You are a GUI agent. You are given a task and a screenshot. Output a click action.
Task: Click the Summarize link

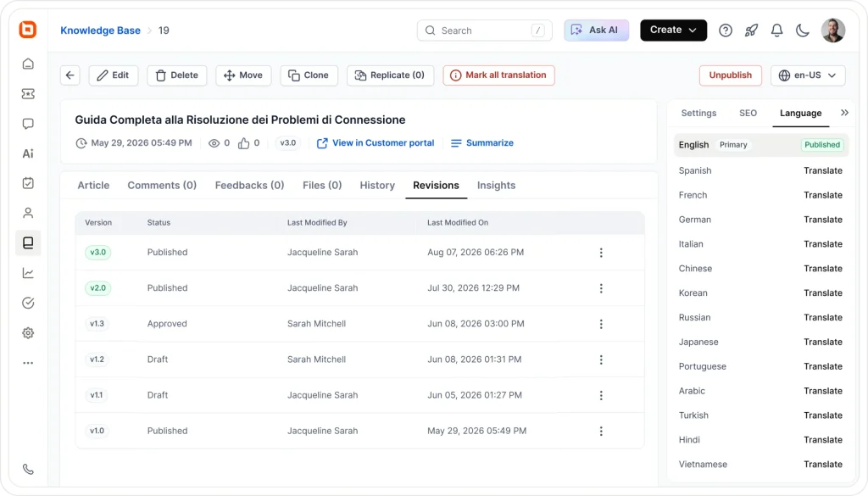click(x=482, y=142)
